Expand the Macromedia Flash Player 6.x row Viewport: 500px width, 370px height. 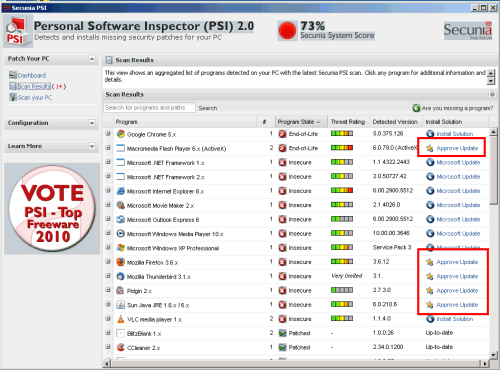point(108,148)
